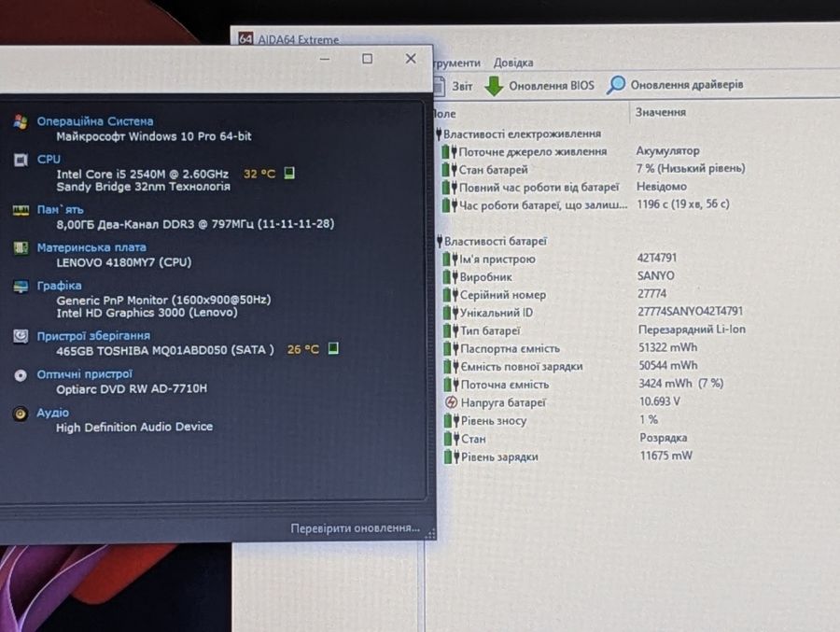Click the value 7 % (Низький рівень)
The width and height of the screenshot is (840, 632).
[x=691, y=168]
